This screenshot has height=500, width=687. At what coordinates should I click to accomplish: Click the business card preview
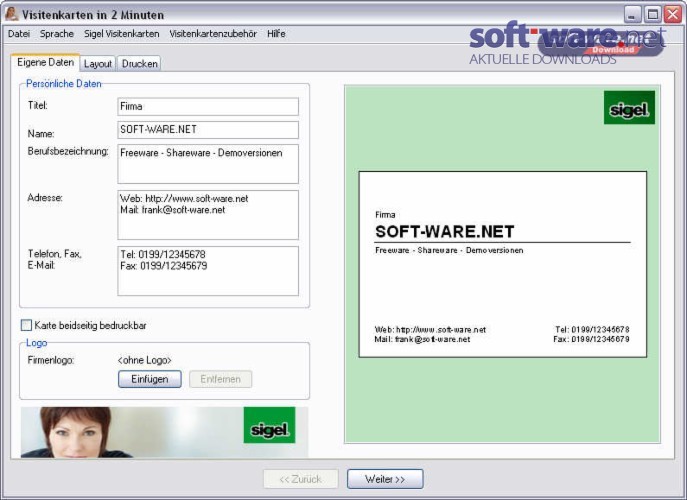(503, 264)
